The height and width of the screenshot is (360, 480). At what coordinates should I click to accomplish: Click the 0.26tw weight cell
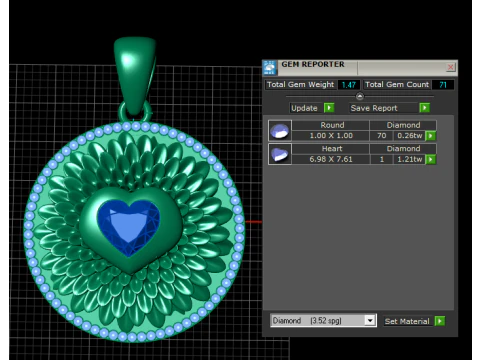point(410,136)
